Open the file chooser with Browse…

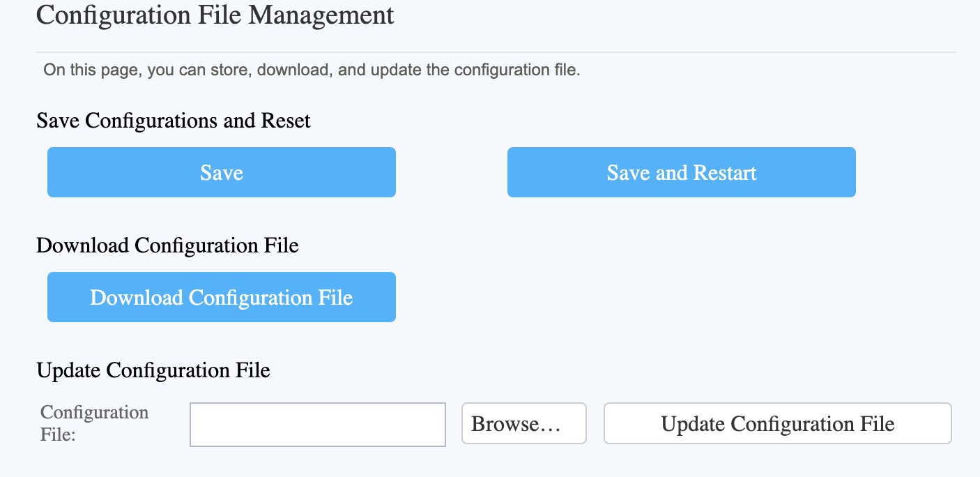click(524, 423)
